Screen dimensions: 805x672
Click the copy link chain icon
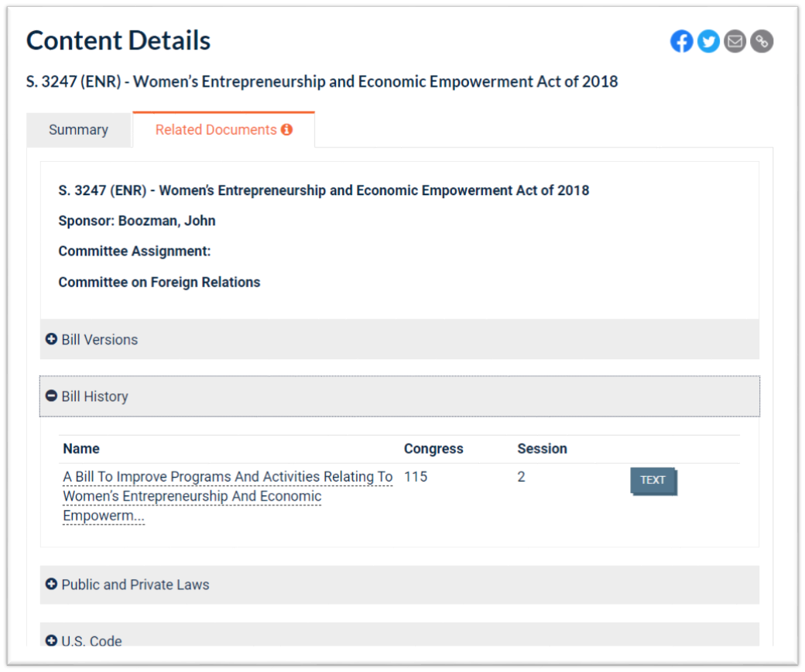pos(762,42)
